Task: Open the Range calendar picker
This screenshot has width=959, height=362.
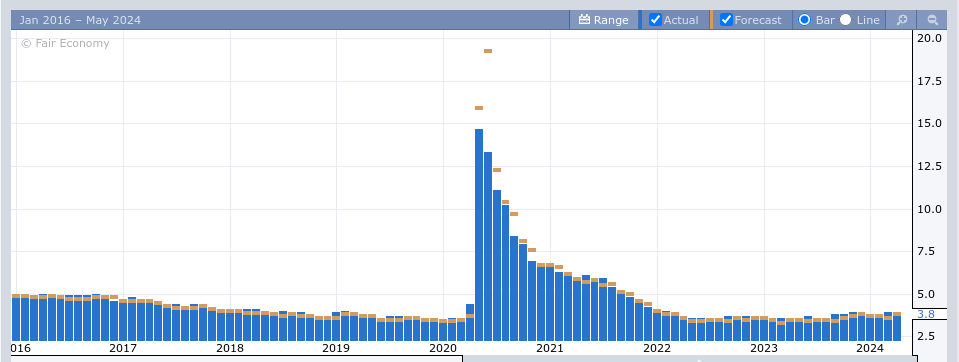Action: tap(603, 20)
